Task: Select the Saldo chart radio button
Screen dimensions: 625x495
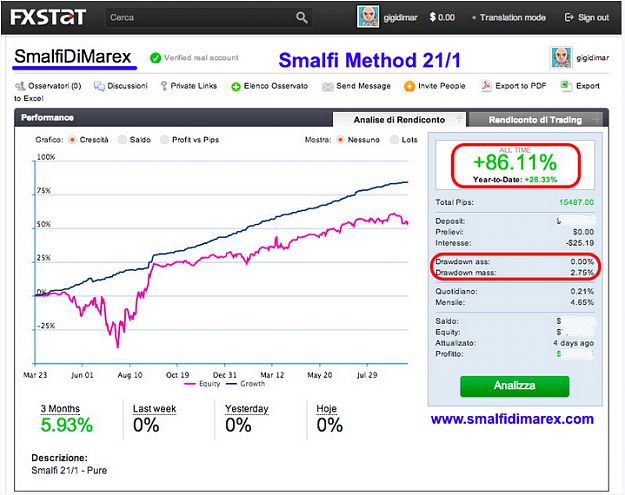Action: [122, 140]
